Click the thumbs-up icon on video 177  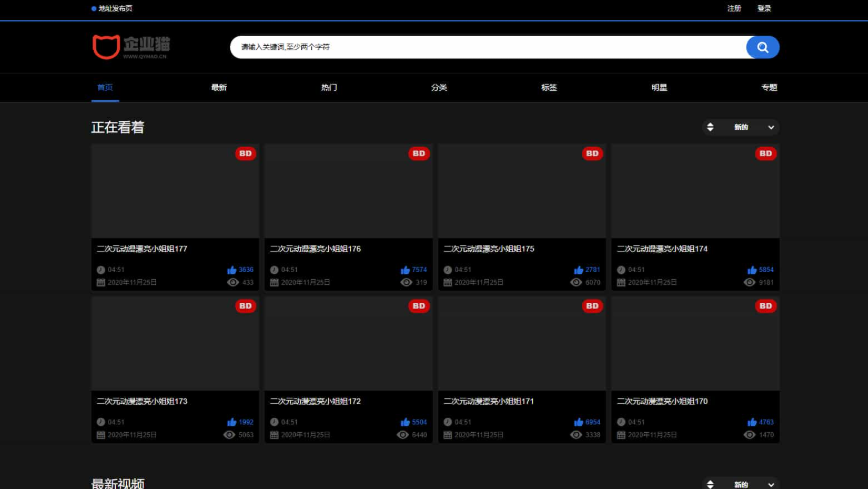click(x=232, y=270)
